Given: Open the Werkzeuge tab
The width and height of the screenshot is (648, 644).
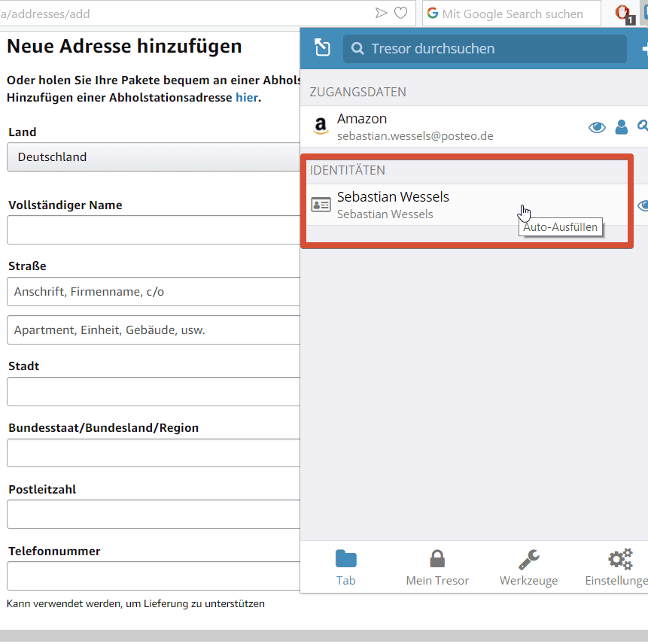Looking at the screenshot, I should coord(528,567).
